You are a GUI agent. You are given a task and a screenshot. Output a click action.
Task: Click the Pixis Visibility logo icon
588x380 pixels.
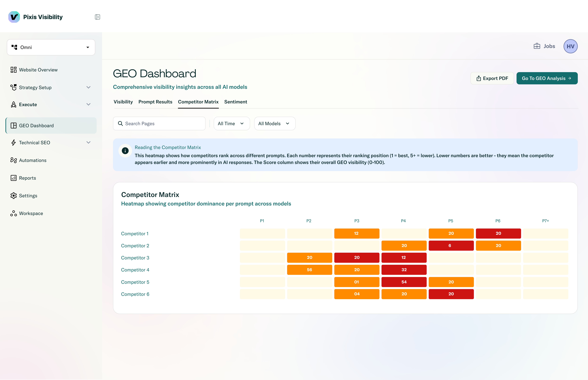click(14, 17)
